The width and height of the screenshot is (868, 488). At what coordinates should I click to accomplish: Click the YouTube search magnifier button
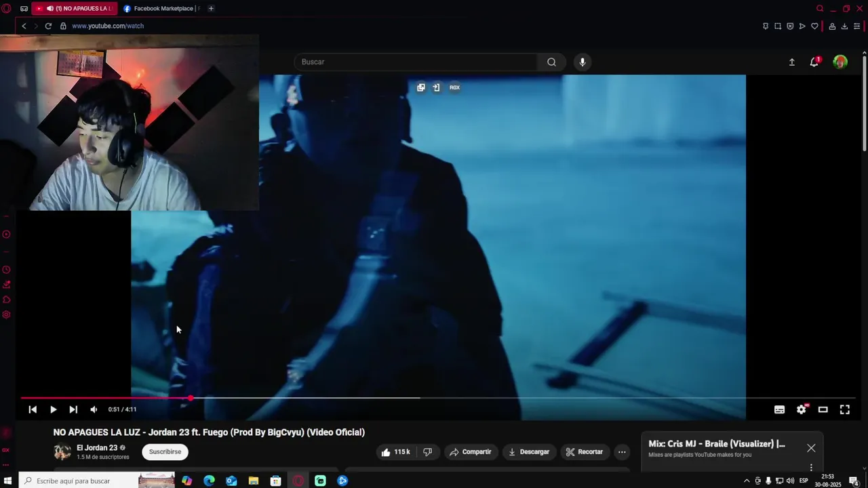click(x=551, y=62)
